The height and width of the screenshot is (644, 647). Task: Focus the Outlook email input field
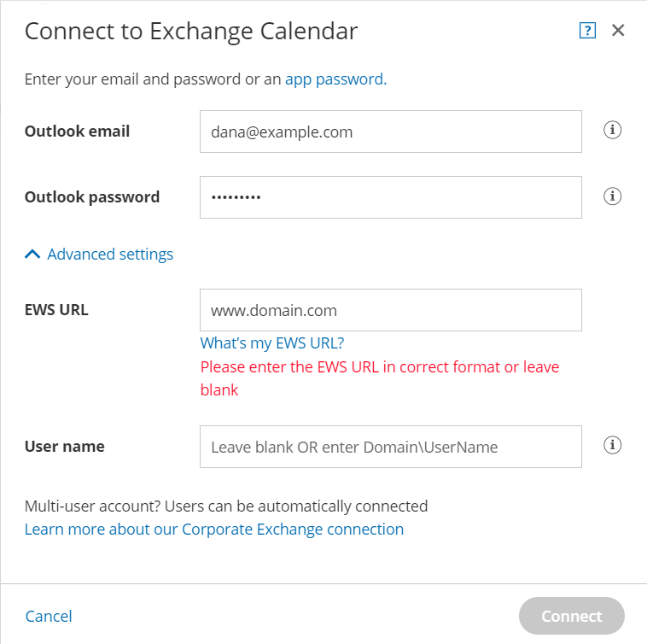coord(390,132)
